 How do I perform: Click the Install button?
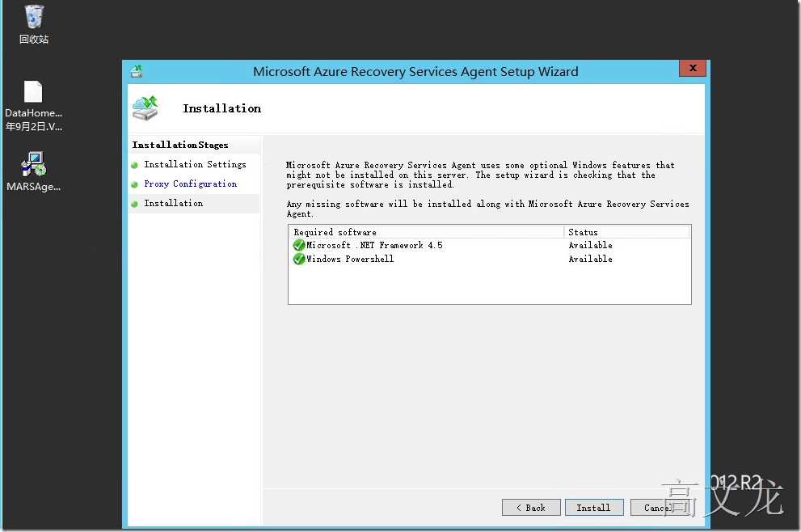tap(594, 508)
